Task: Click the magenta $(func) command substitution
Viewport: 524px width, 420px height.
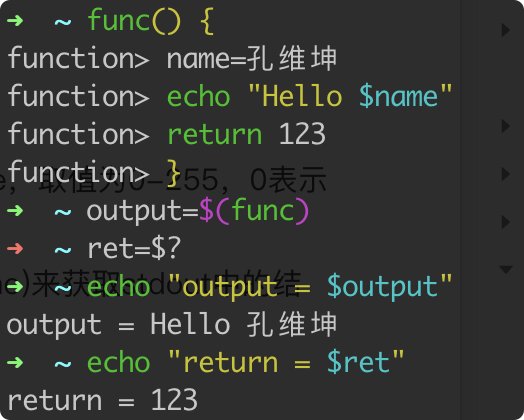Action: tap(254, 211)
